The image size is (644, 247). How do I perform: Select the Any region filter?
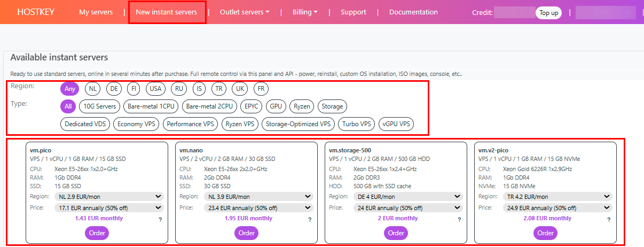(x=69, y=89)
